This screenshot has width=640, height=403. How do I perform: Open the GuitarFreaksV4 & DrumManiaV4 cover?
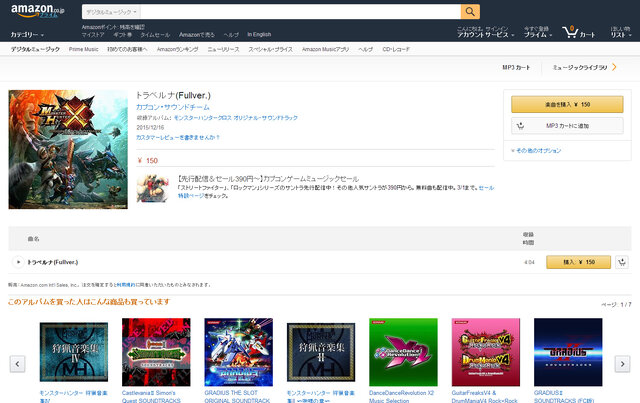(x=486, y=352)
